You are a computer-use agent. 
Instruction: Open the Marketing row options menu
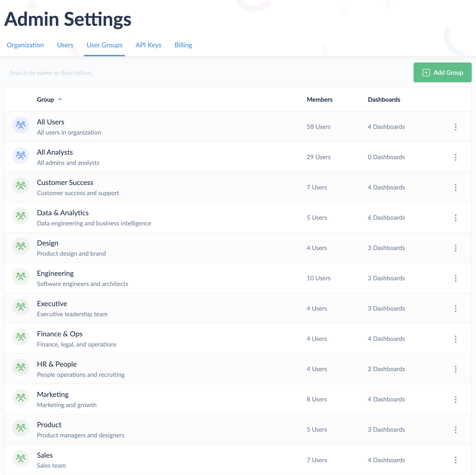[x=455, y=400]
